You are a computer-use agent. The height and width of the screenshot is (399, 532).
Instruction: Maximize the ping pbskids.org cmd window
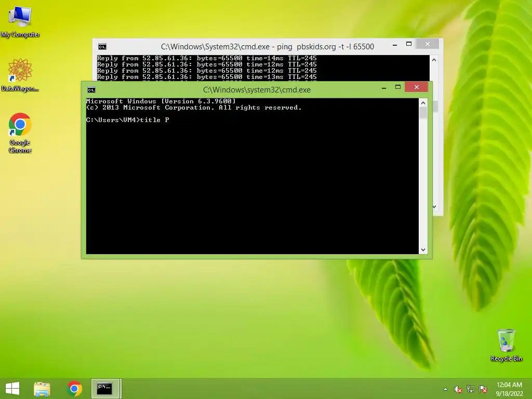[409, 44]
